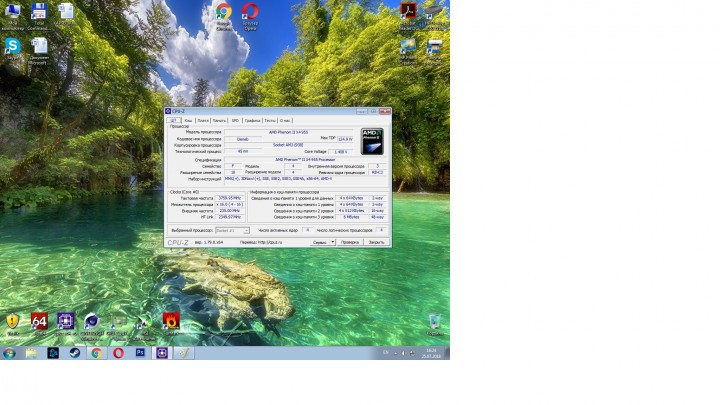The height and width of the screenshot is (405, 720).
Task: Open the selected processor Socket #1 dropdown
Action: pyautogui.click(x=232, y=231)
